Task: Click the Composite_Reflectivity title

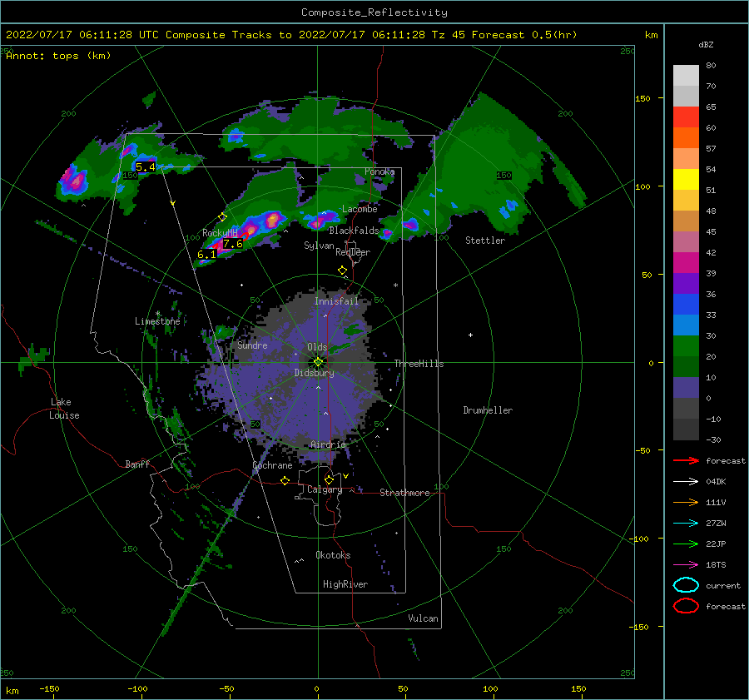Action: click(374, 12)
